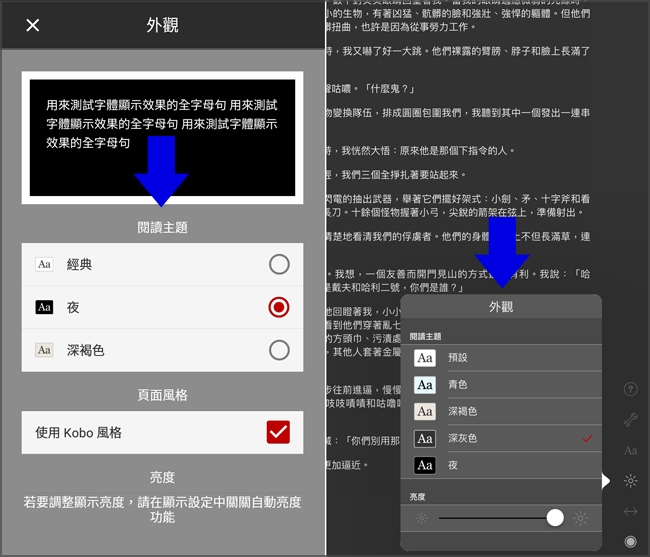Click the circle icon at sidebar bottom
This screenshot has height=557, width=650.
tap(631, 541)
